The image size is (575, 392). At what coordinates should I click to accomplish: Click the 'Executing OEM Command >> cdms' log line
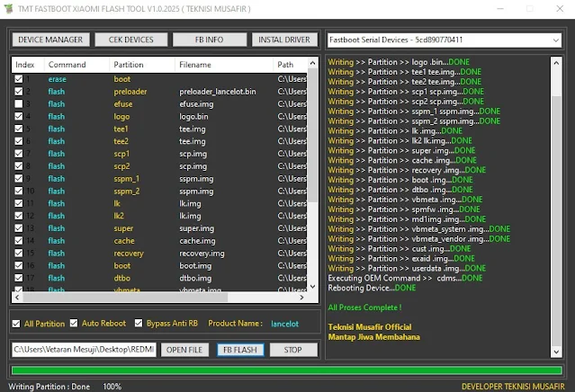[405, 278]
